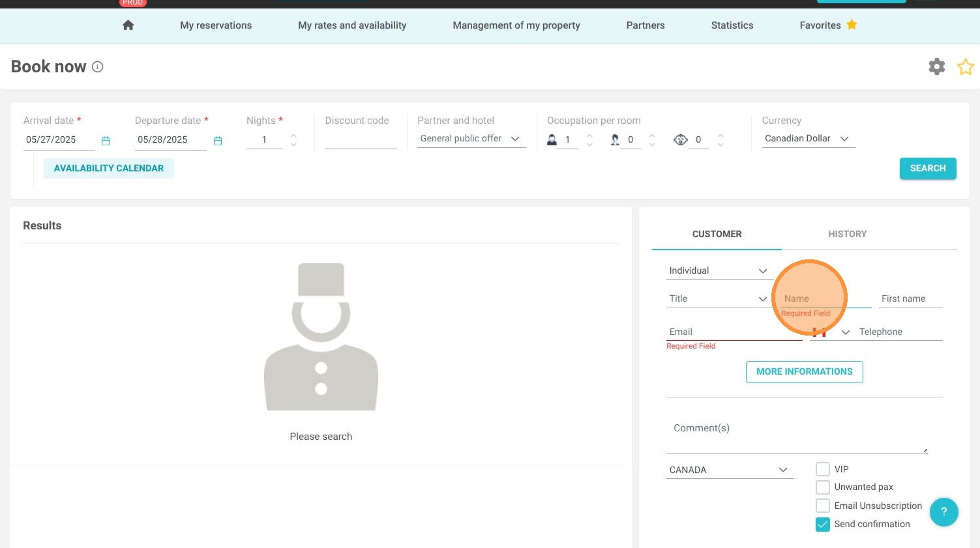Image resolution: width=980 pixels, height=548 pixels.
Task: Switch to the CUSTOMER tab
Action: (717, 234)
